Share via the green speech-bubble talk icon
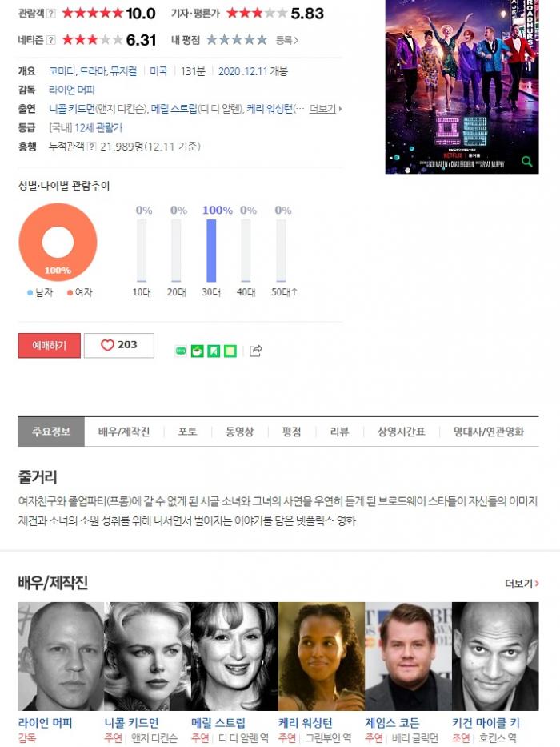Image resolution: width=560 pixels, height=747 pixels. click(181, 351)
